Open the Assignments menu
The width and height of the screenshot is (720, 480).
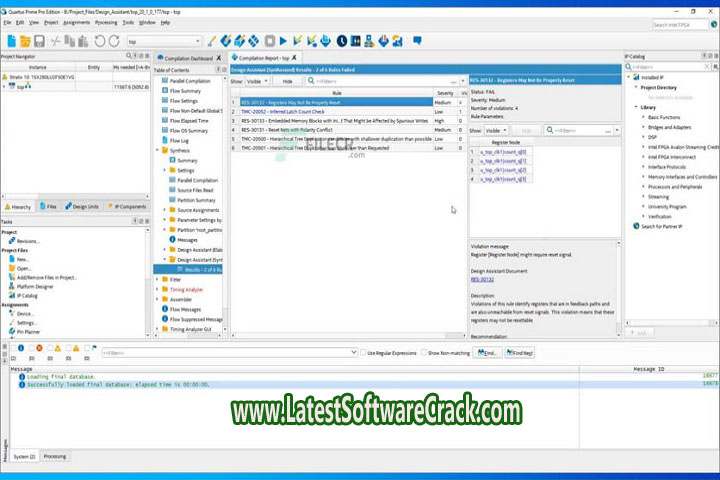pos(76,21)
